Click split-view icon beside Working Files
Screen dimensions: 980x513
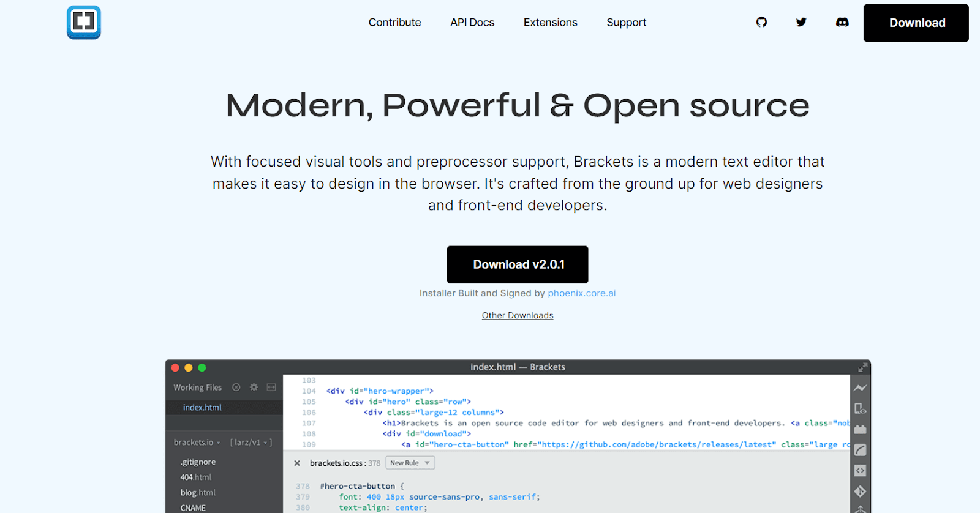pos(271,388)
